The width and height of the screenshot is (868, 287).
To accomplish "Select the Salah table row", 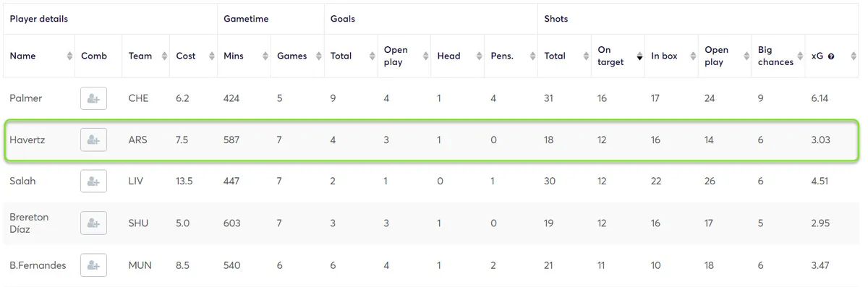I will coord(431,181).
